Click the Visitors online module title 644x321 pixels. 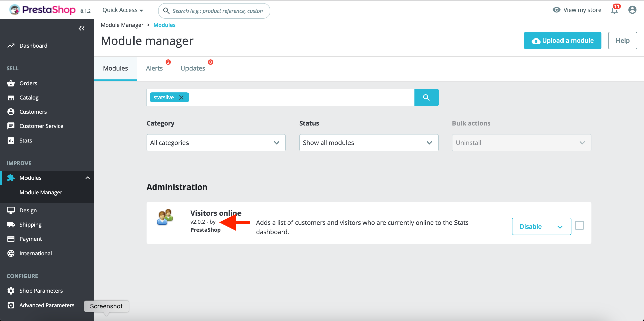[216, 213]
